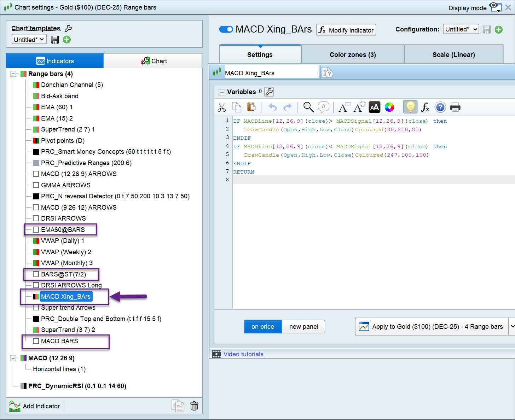Check the MACD BARS indicator box
Image resolution: width=515 pixels, height=420 pixels.
click(36, 341)
